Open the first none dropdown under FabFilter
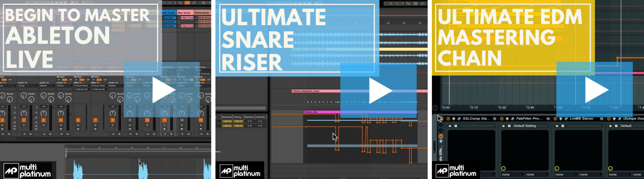 tap(513, 175)
